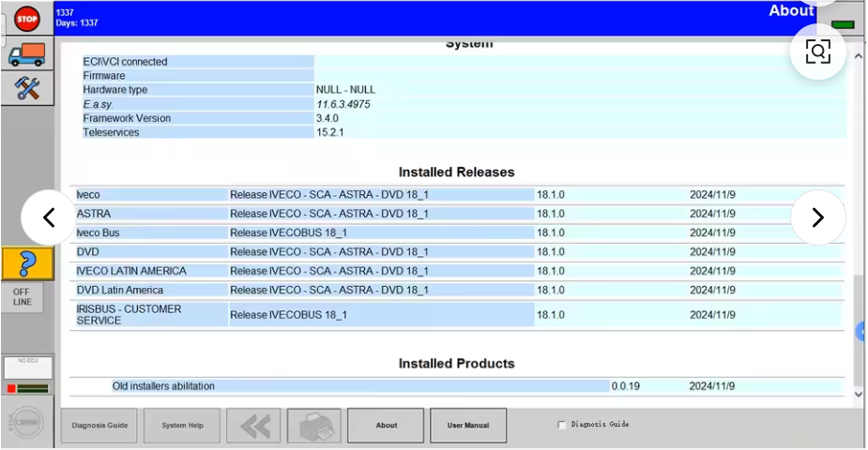
Task: Click the red-green battery status indicator
Action: (x=27, y=389)
